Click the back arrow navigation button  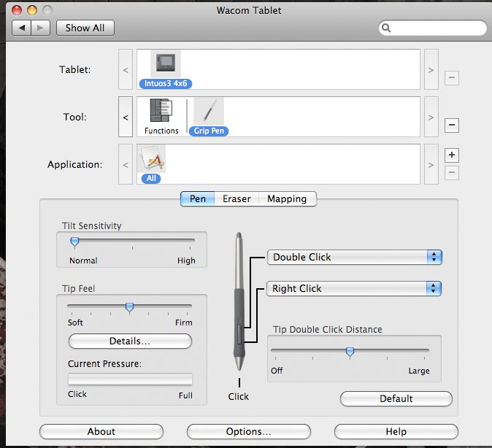point(22,28)
